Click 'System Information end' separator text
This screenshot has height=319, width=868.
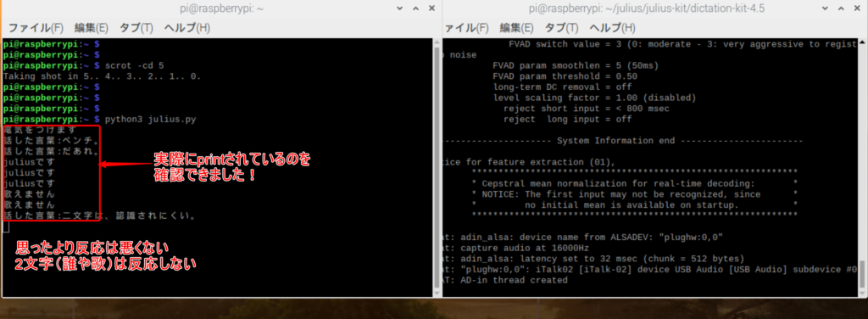point(615,141)
